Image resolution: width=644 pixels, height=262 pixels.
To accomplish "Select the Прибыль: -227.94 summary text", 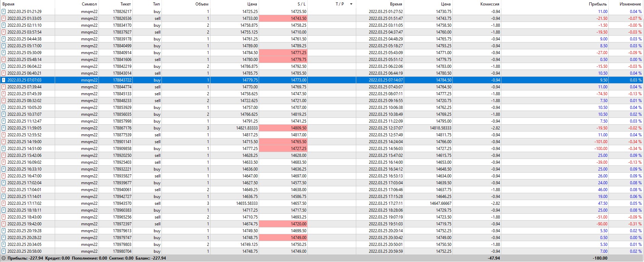I will (x=25, y=258).
